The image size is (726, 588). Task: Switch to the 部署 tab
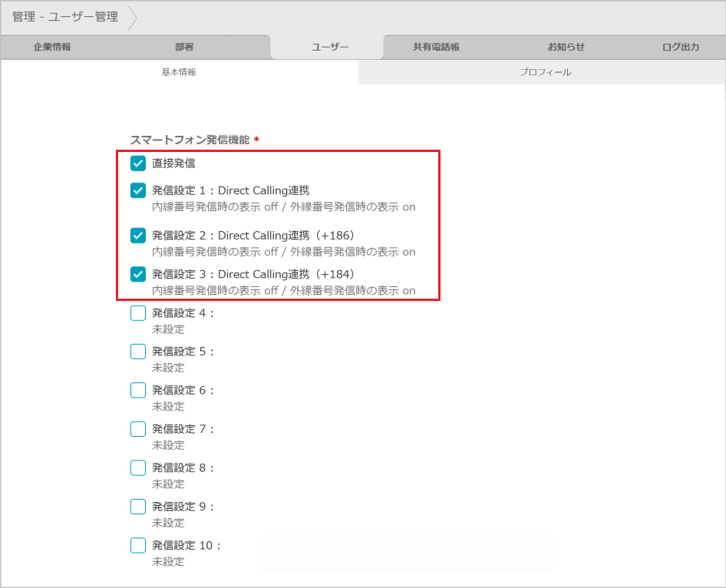coord(184,47)
